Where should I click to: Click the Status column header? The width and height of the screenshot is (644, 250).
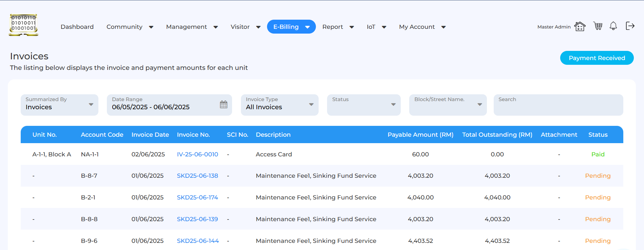(598, 135)
